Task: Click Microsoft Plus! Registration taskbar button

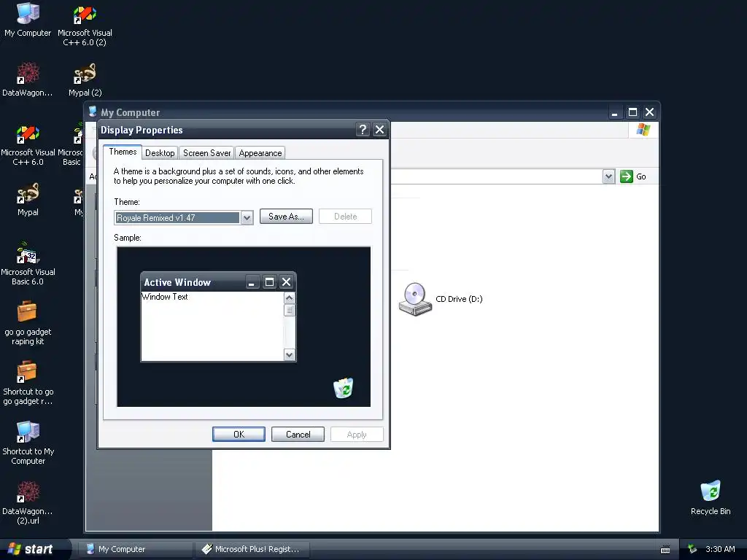Action: click(252, 549)
